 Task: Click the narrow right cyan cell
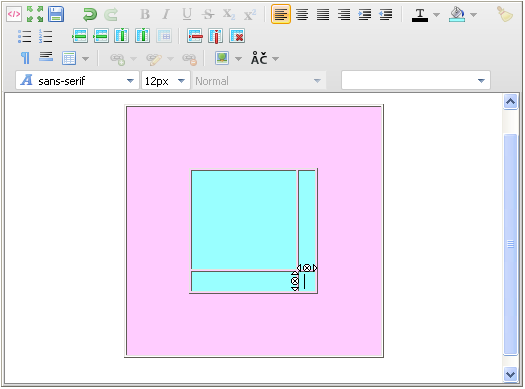(307, 218)
